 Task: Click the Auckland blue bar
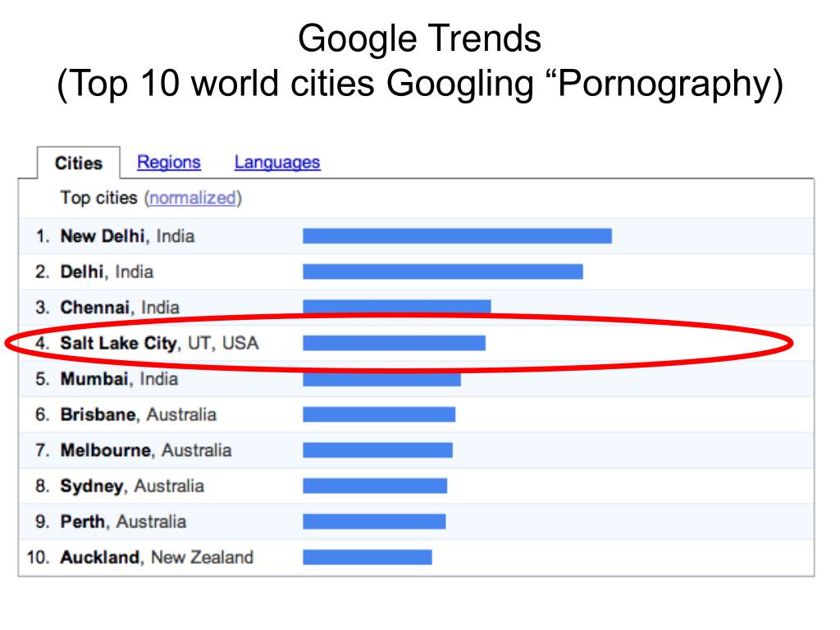pyautogui.click(x=367, y=557)
